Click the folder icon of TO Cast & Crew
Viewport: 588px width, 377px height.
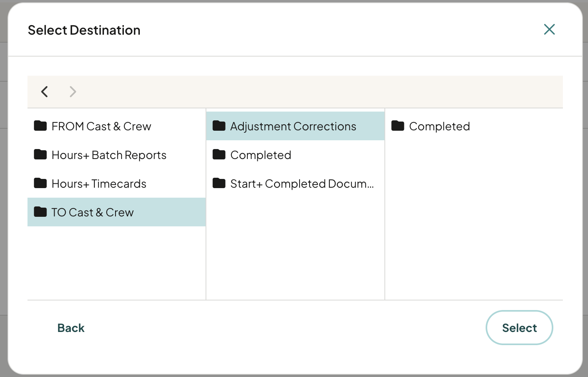point(40,212)
